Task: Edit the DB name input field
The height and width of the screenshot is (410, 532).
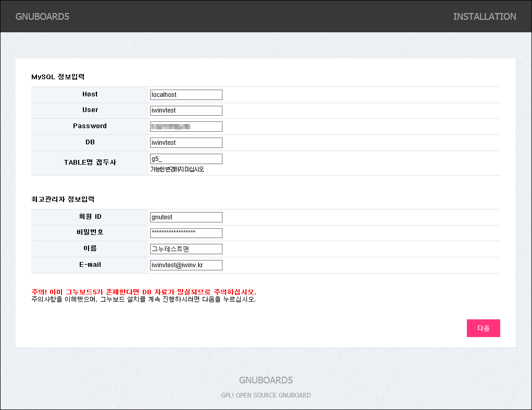Action: [x=186, y=143]
